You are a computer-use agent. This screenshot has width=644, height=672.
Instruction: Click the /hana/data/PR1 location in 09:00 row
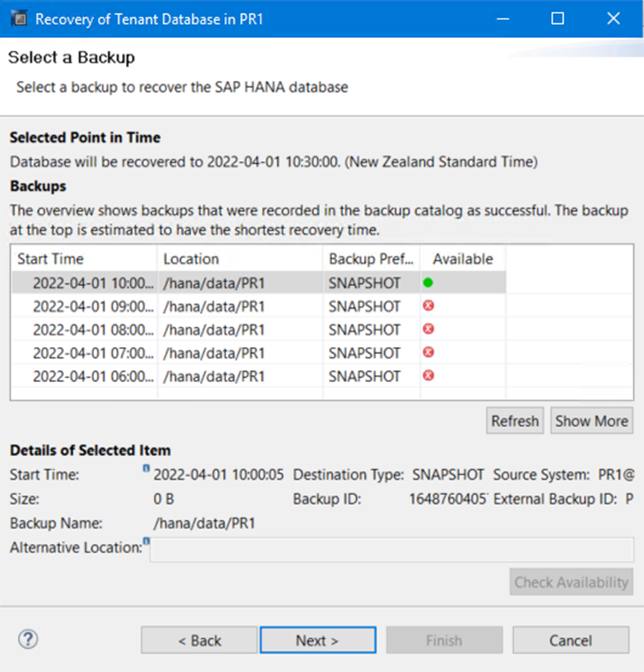(x=214, y=307)
